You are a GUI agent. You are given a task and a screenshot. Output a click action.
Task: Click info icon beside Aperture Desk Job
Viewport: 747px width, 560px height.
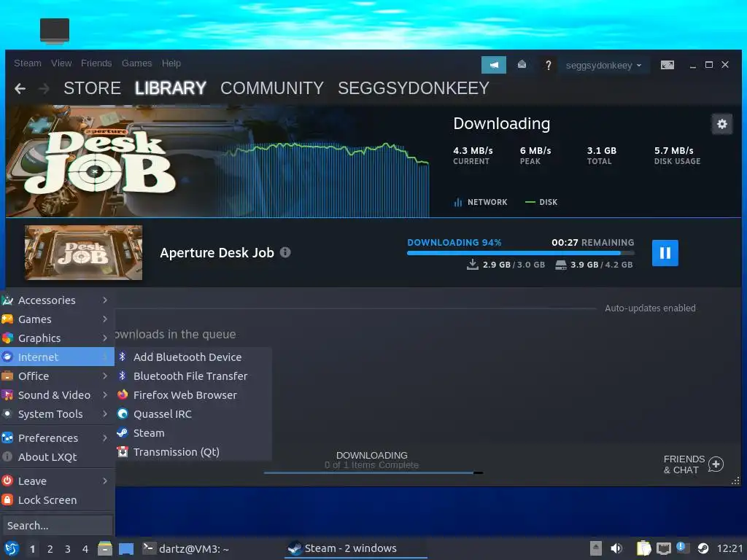click(x=285, y=252)
